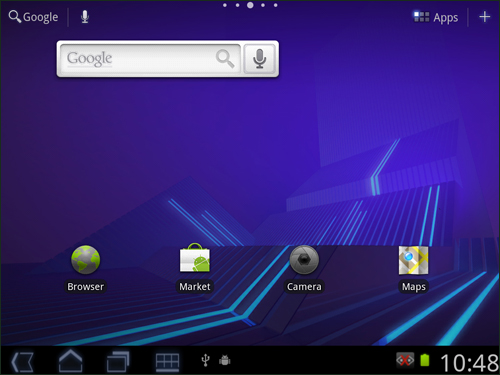
Task: Select the Browser label text
Action: pos(86,287)
